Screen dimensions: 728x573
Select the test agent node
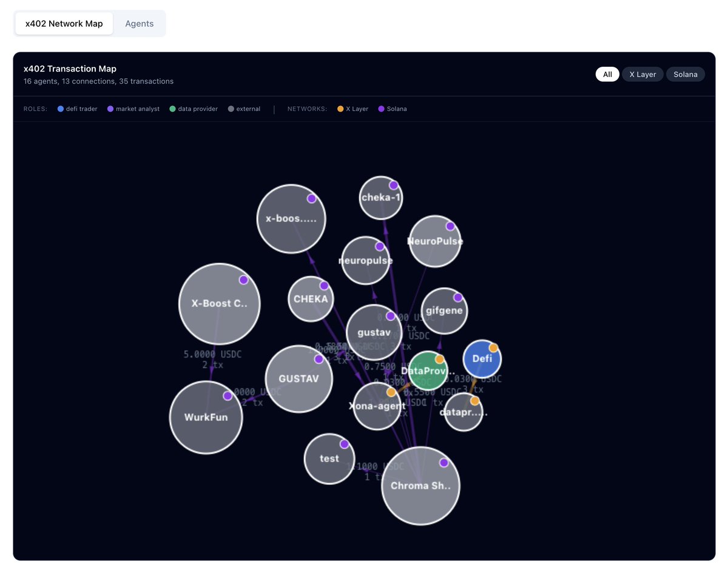[x=329, y=458]
